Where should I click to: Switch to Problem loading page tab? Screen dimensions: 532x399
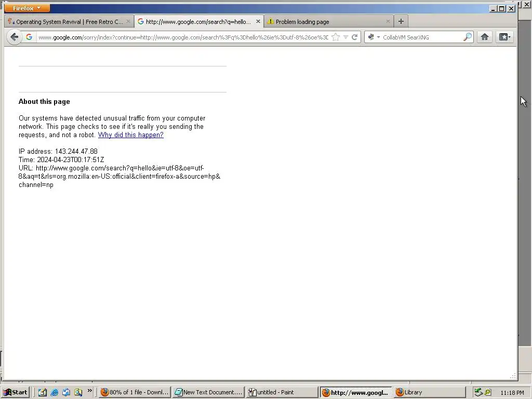click(x=328, y=21)
